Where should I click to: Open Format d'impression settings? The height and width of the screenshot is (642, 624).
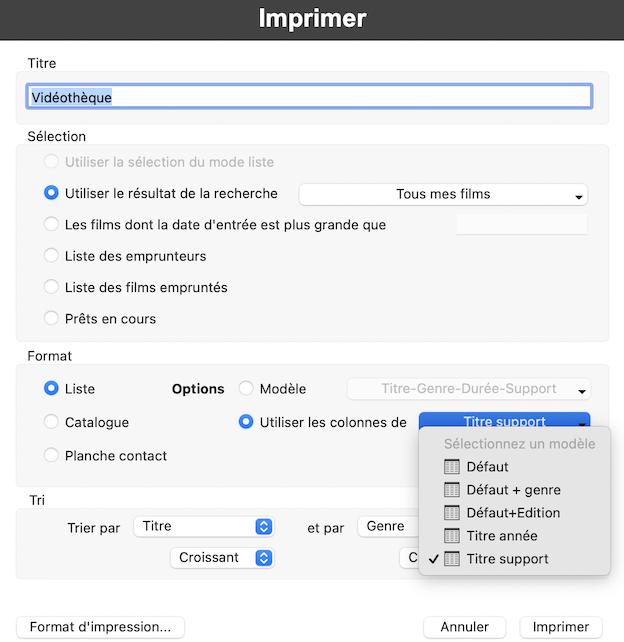pyautogui.click(x=100, y=627)
